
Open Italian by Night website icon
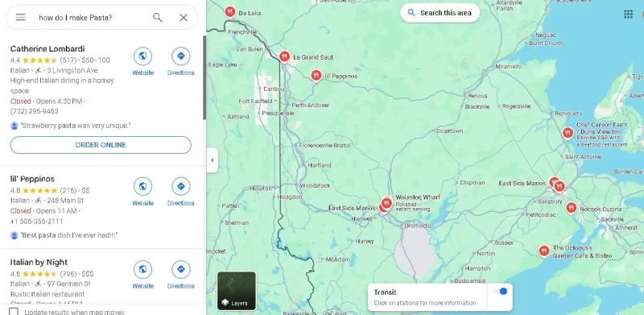point(143,269)
